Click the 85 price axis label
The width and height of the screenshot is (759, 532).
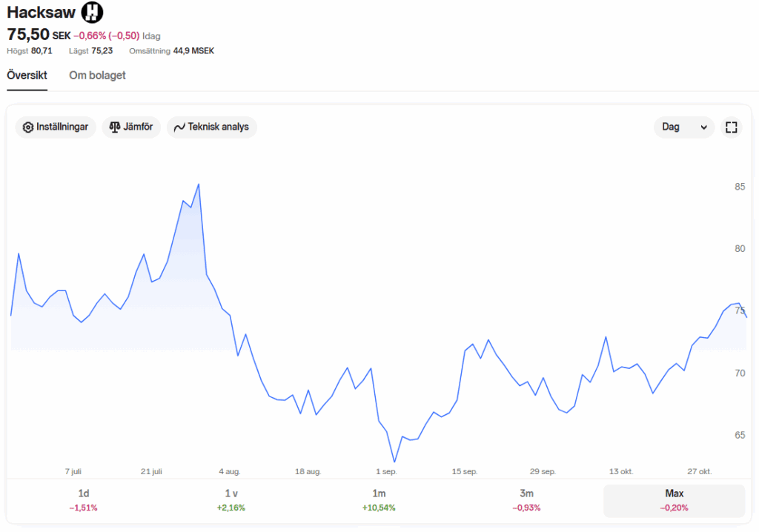(739, 187)
